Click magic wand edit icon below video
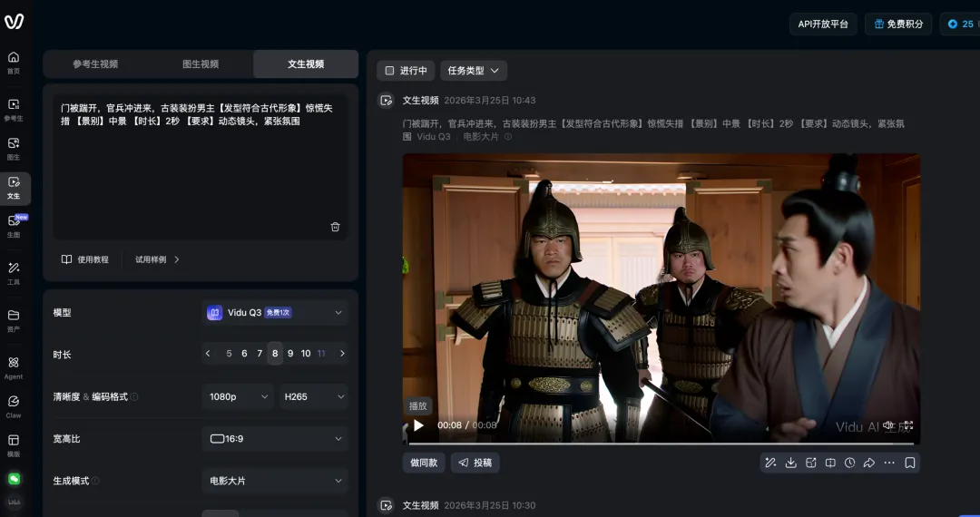The width and height of the screenshot is (980, 517). 770,463
